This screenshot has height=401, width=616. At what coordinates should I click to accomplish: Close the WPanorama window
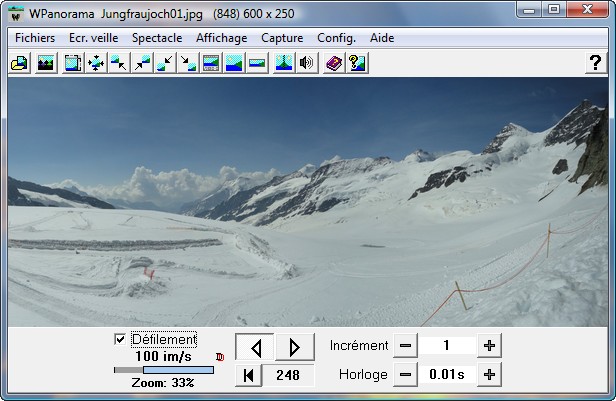point(588,10)
